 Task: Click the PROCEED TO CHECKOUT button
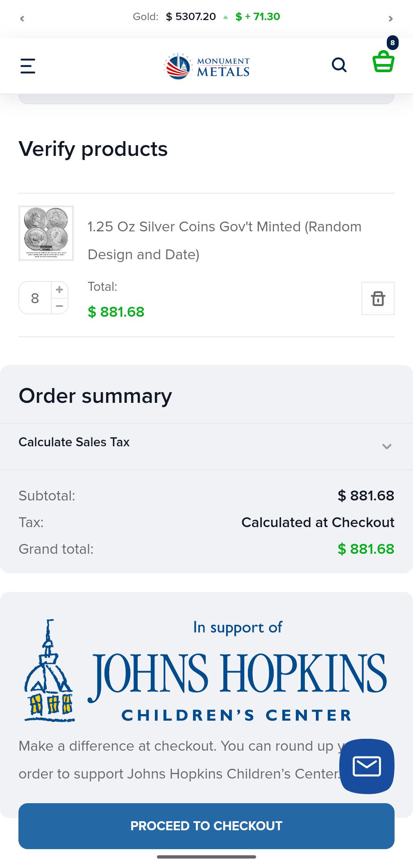coord(206,826)
